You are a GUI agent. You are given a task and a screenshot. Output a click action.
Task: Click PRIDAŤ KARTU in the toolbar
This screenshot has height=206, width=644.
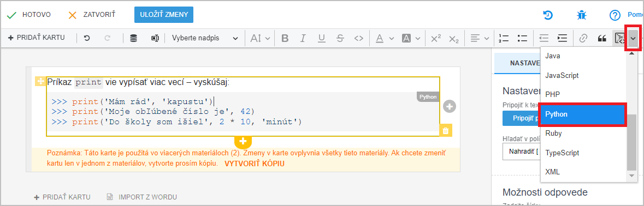pyautogui.click(x=37, y=38)
